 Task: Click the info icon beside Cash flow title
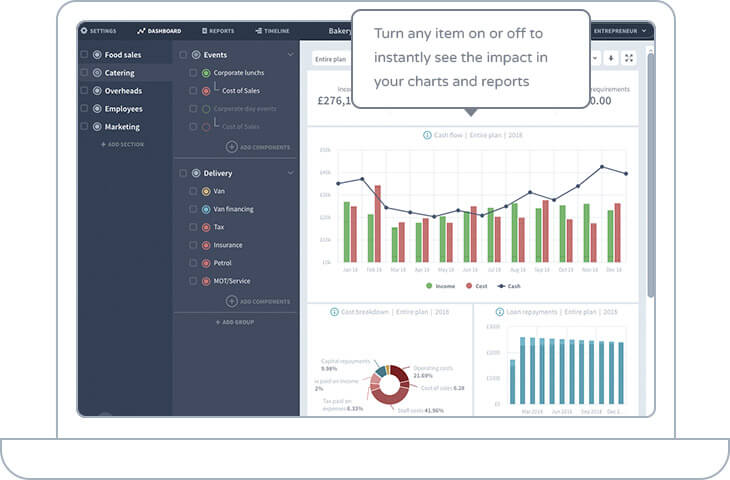pos(428,134)
